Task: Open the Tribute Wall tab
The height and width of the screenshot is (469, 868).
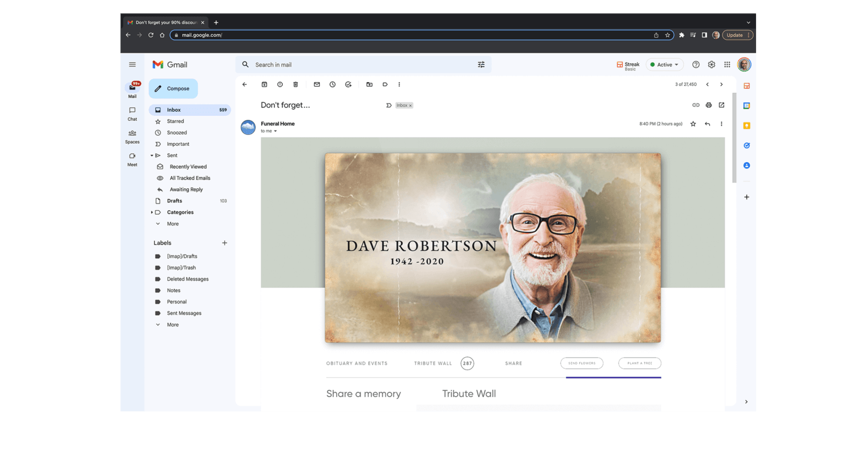Action: [433, 363]
